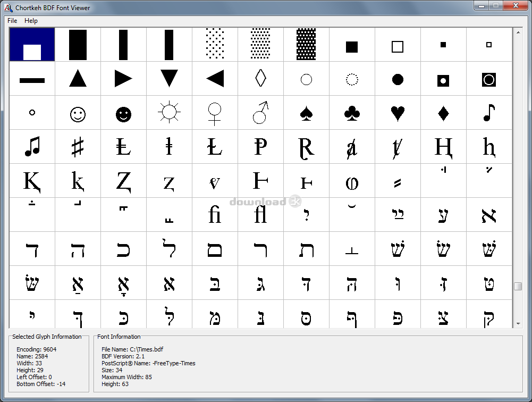Screen dimensions: 532x402
Task: Click the Bottom Offset: -14 text
Action: click(x=41, y=384)
